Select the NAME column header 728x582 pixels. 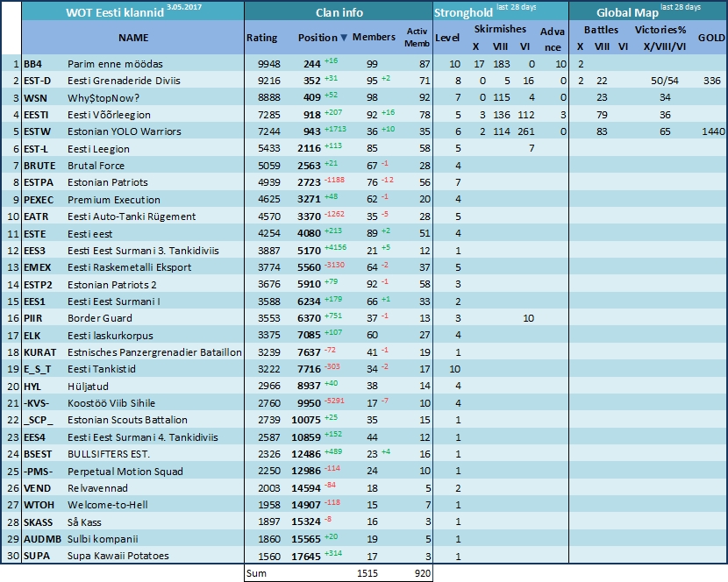tap(133, 38)
